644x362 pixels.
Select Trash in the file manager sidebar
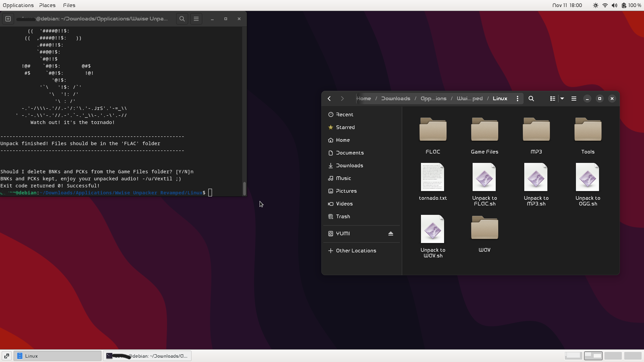point(342,217)
